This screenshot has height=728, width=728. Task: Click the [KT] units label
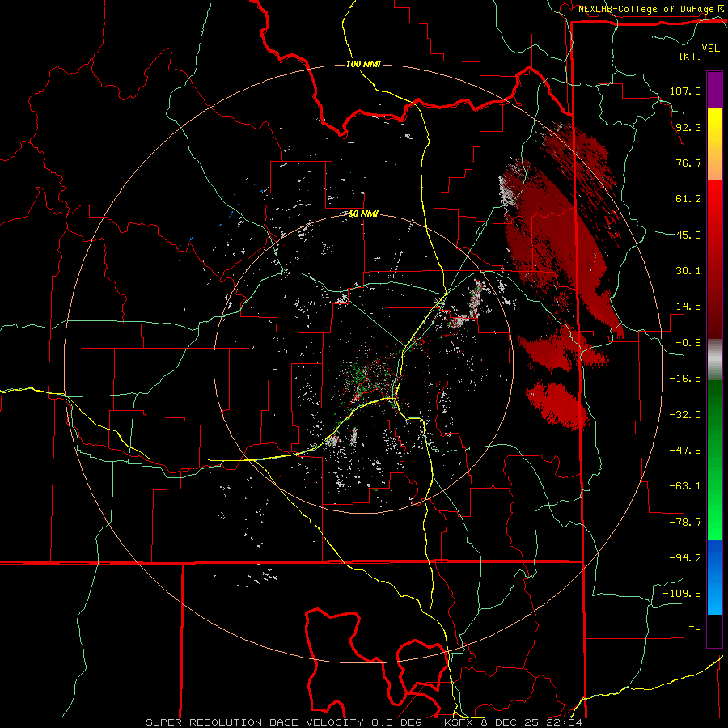pos(690,56)
